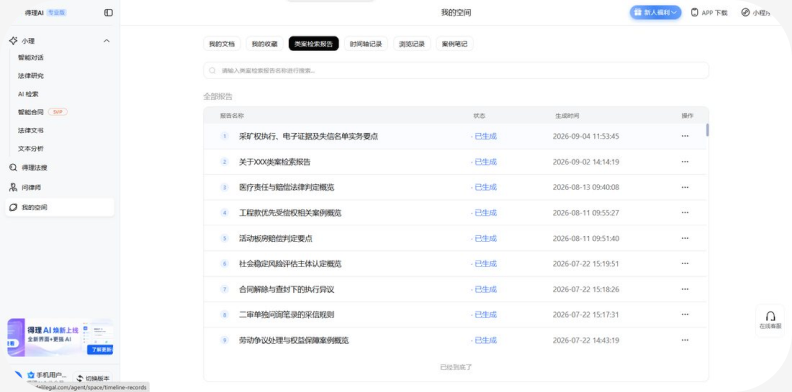Image resolution: width=792 pixels, height=392 pixels.
Task: Open report 工程款优先受偿权相关案例概览
Action: pyautogui.click(x=290, y=213)
